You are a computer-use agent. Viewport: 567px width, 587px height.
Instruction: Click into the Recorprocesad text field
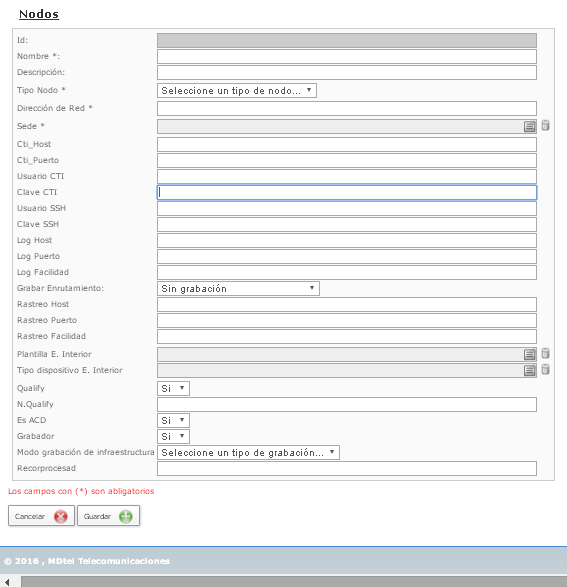(x=347, y=469)
